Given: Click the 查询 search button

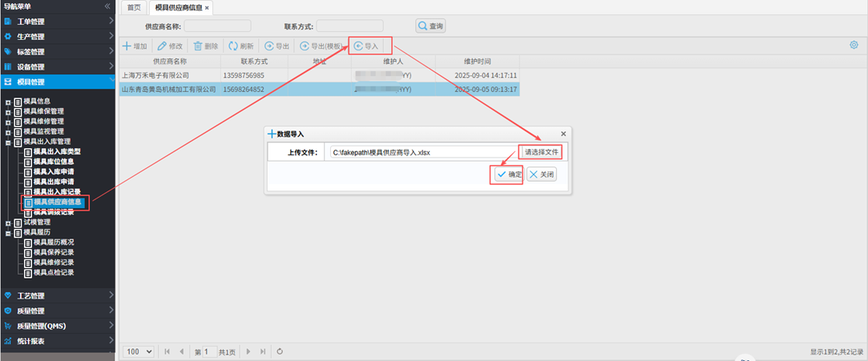Looking at the screenshot, I should pos(430,26).
